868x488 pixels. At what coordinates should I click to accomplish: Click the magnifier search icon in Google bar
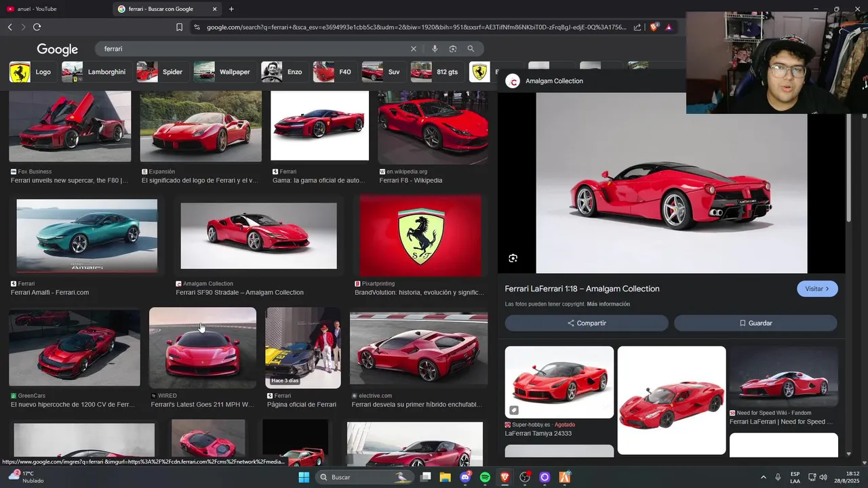tap(471, 49)
